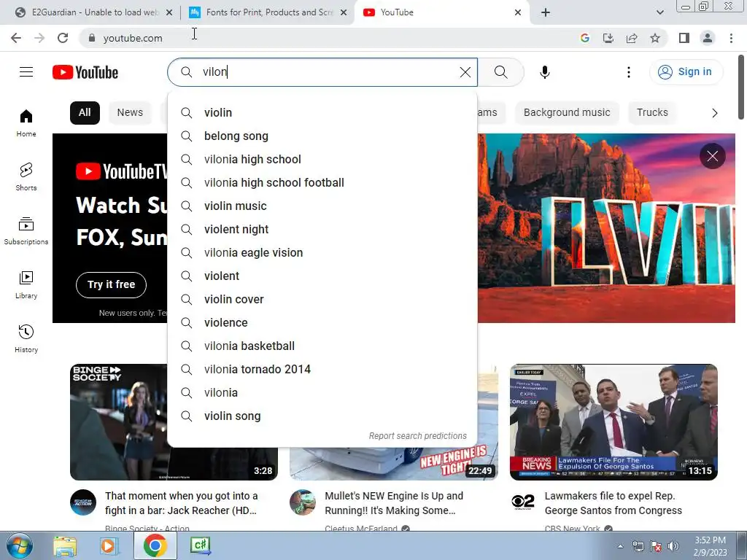Click the page vertical scrollbar

tap(741, 87)
